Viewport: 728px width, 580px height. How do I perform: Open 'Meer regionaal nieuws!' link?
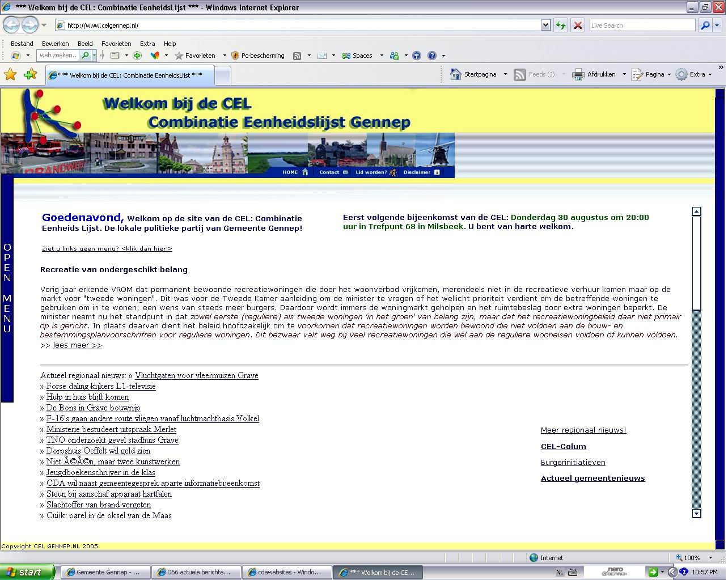pos(583,430)
